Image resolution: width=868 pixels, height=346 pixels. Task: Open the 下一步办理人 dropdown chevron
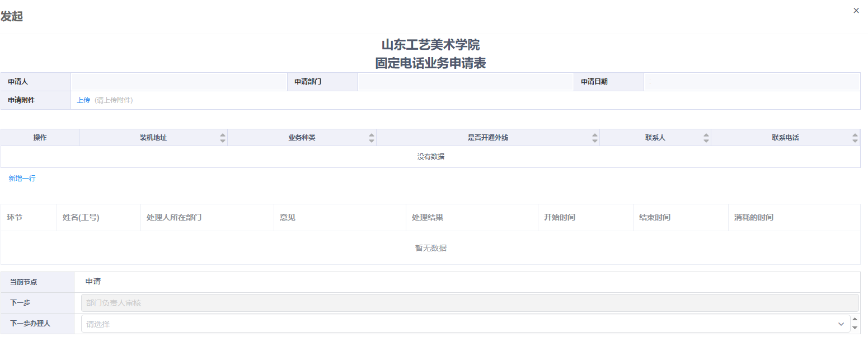coord(841,324)
